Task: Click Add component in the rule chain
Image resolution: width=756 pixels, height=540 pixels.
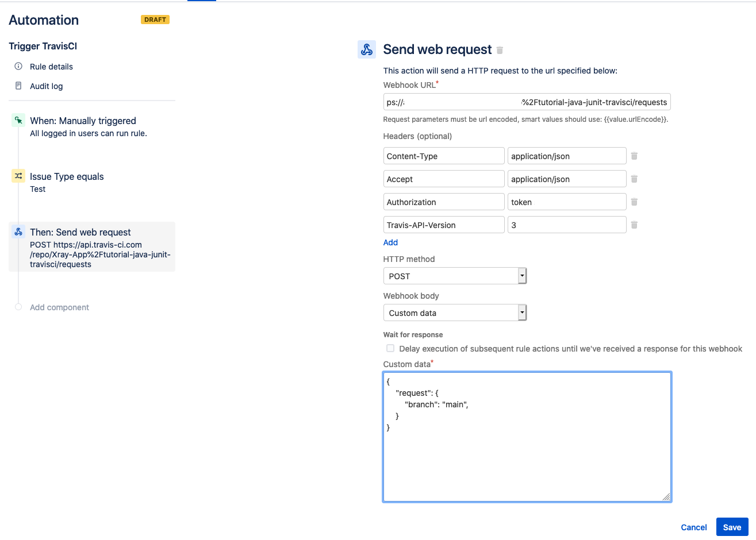Action: [x=59, y=307]
